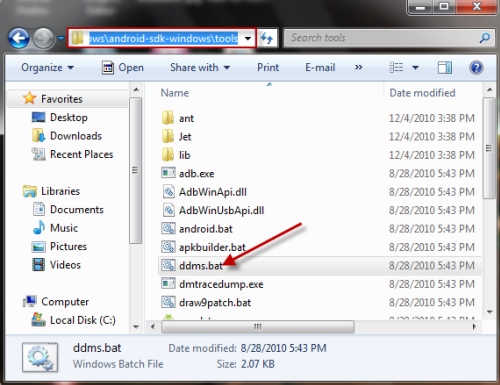The width and height of the screenshot is (500, 385).
Task: Open the Videos library
Action: pos(65,265)
